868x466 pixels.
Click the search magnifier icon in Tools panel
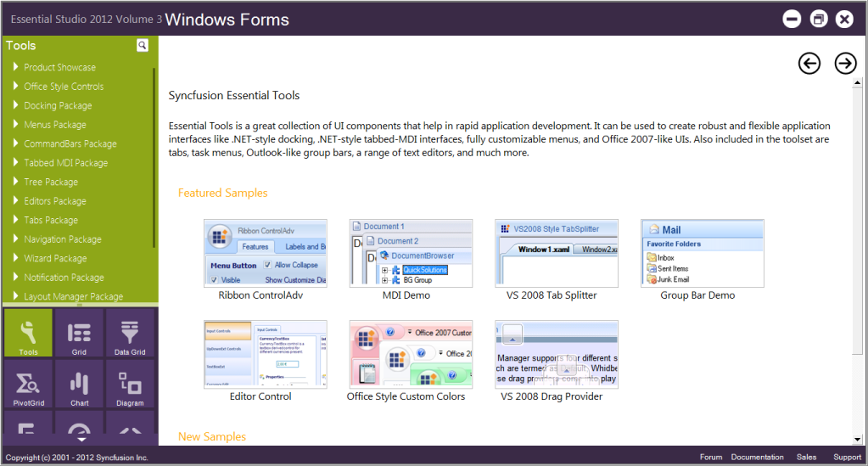pos(143,46)
